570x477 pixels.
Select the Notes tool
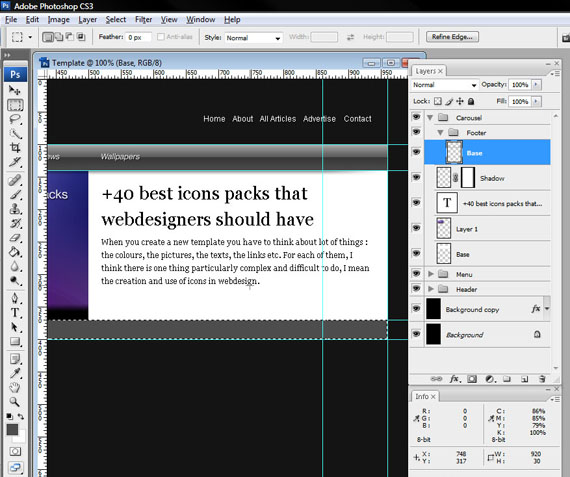[15, 359]
